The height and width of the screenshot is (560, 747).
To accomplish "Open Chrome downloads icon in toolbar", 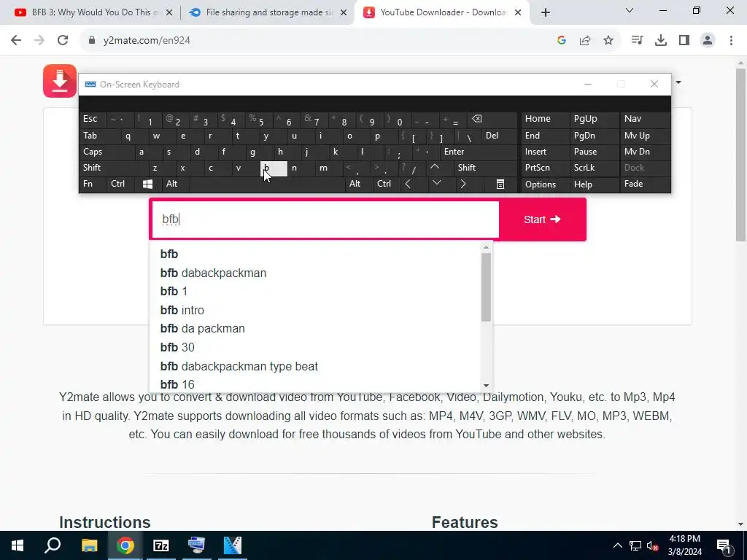I will (661, 41).
